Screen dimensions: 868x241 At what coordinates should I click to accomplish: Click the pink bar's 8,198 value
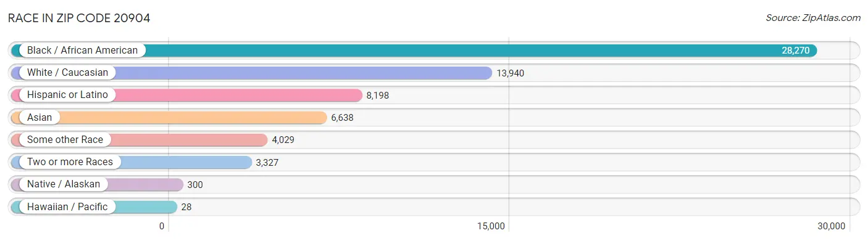point(378,95)
